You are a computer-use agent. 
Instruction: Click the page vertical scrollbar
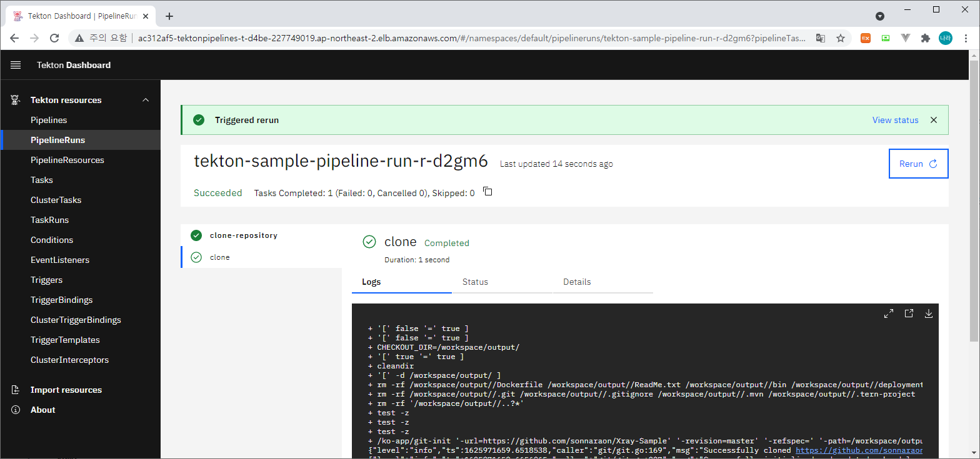pyautogui.click(x=974, y=200)
